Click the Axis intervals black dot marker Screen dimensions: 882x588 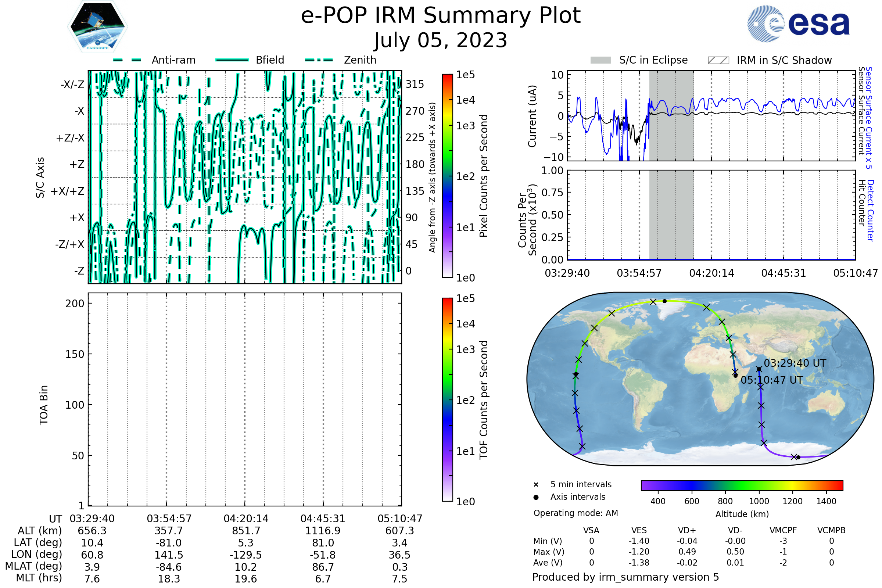pos(536,497)
